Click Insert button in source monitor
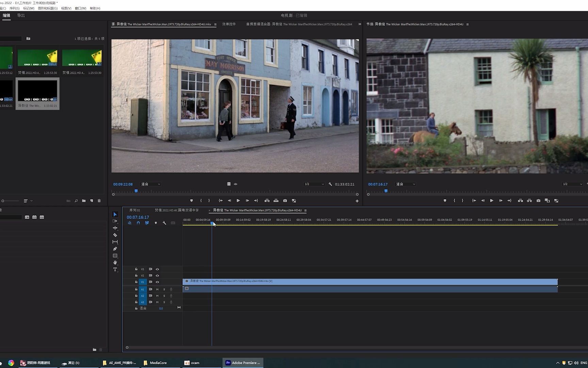 pyautogui.click(x=267, y=201)
